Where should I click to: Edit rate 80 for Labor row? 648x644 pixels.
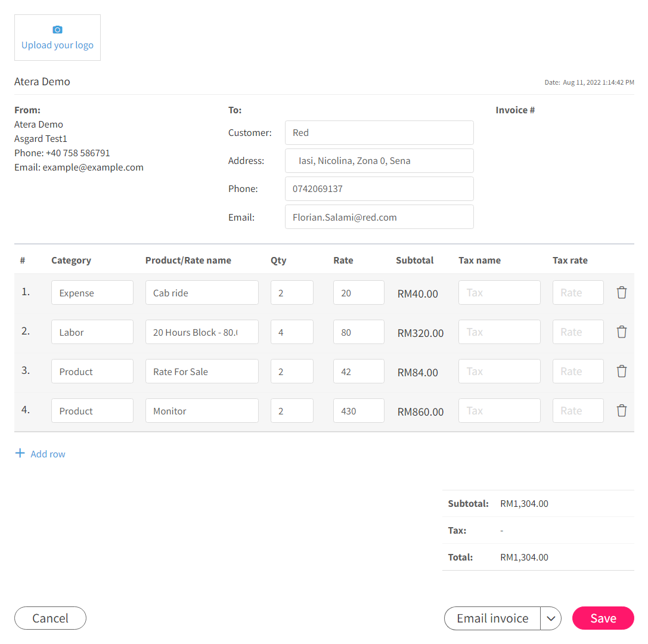point(359,332)
